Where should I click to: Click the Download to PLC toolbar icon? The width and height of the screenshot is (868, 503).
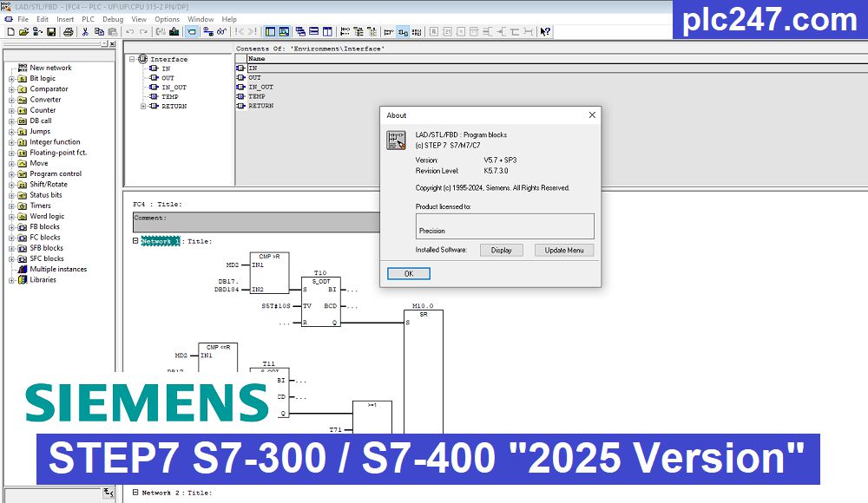point(174,32)
